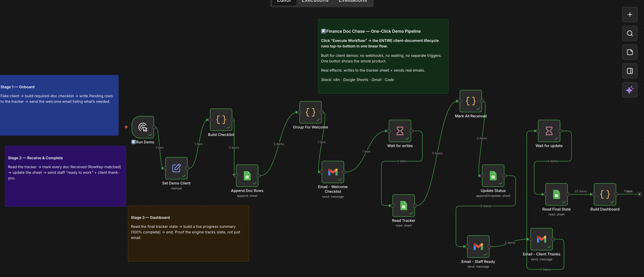Select the Build Dashboard code node
This screenshot has height=277, width=644.
(x=605, y=194)
